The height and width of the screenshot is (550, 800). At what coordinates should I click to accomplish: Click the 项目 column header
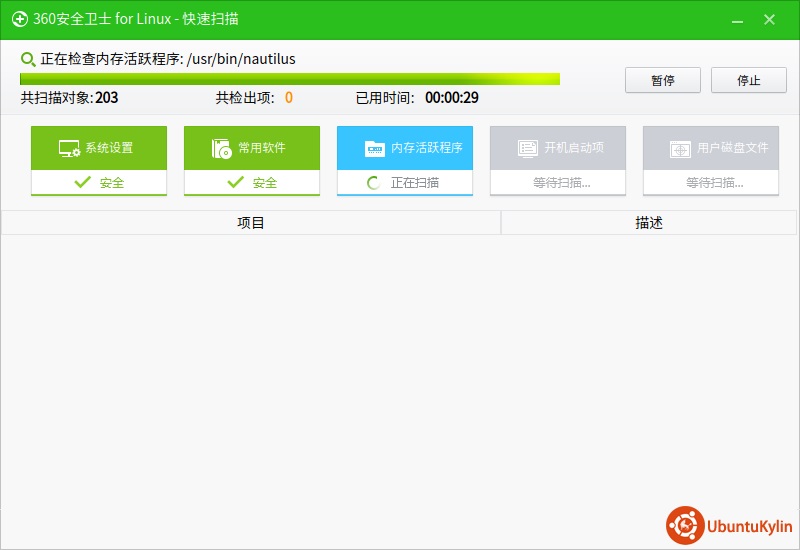click(251, 223)
